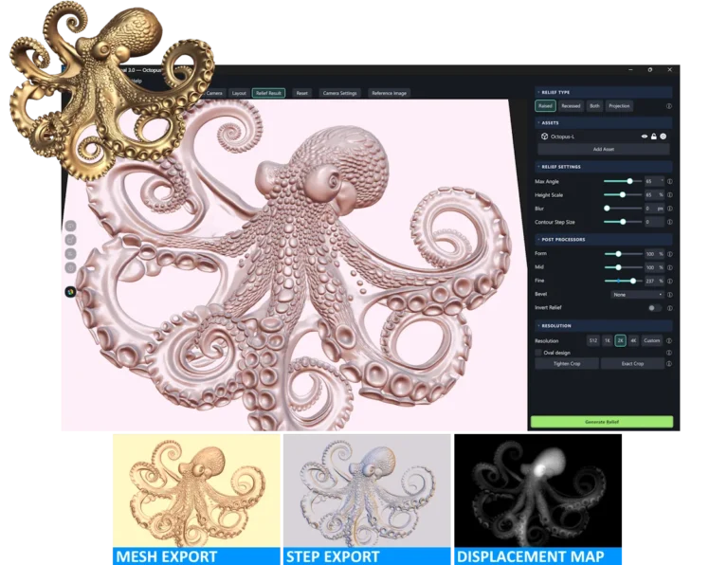Click the Fine value field showing 237

click(655, 281)
